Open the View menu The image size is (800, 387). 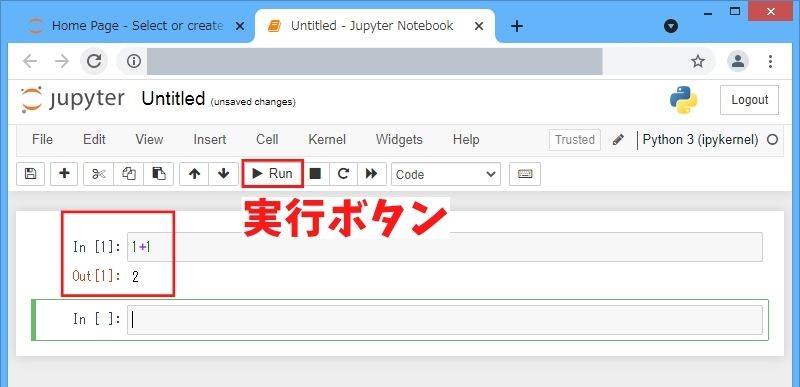(149, 140)
